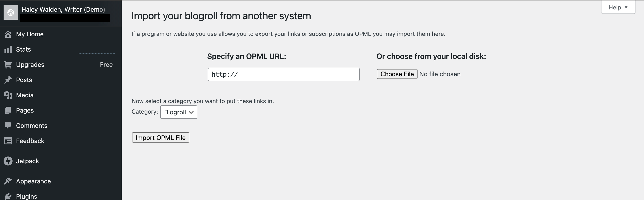Open the Comments menu item
The image size is (644, 200).
point(32,126)
